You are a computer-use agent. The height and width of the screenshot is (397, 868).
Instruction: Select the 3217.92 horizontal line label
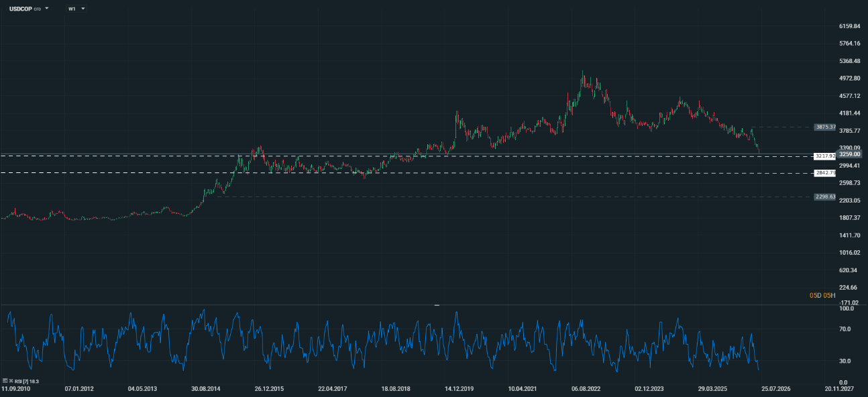coord(824,156)
